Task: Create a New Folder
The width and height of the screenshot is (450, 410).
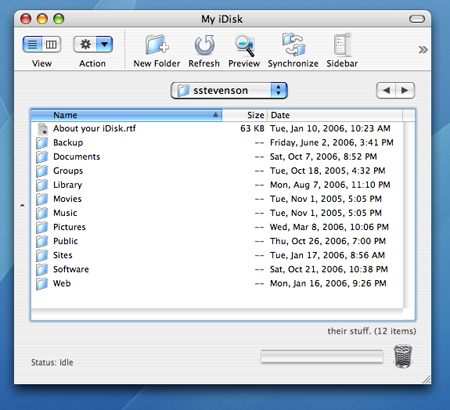Action: point(157,45)
